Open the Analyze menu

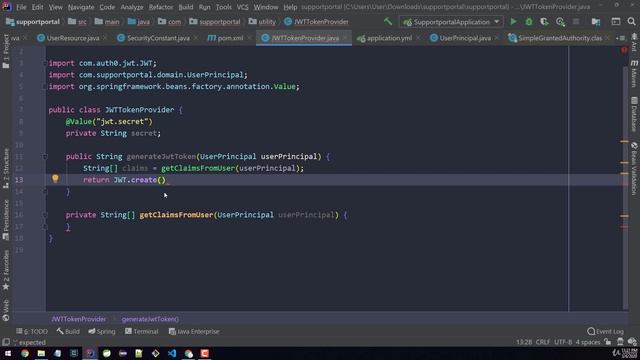click(x=131, y=7)
